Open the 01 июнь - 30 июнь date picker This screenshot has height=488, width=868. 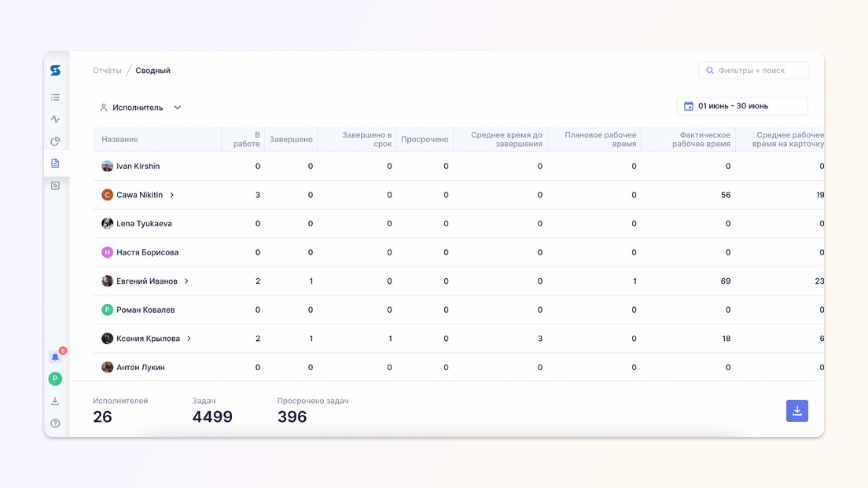click(x=742, y=106)
